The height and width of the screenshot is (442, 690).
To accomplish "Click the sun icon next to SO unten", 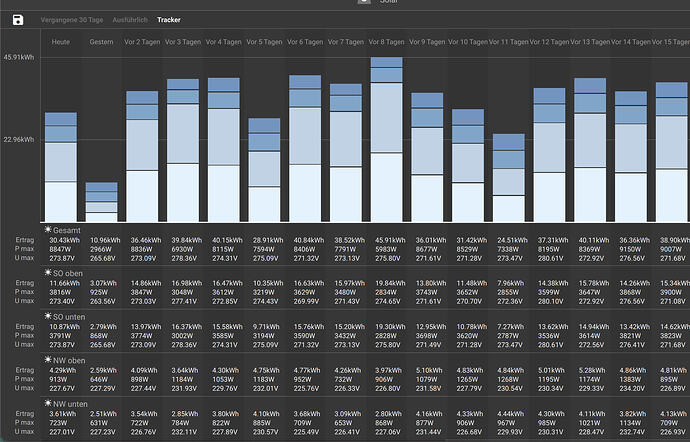I will pos(48,316).
